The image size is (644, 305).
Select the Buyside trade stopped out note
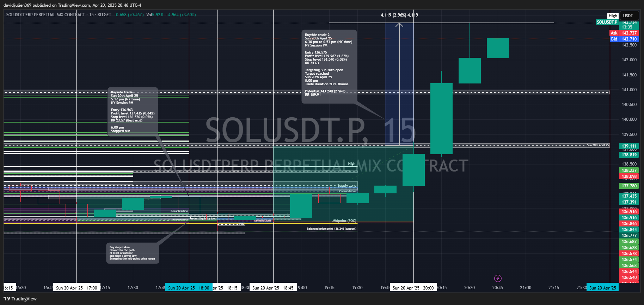coord(133,112)
